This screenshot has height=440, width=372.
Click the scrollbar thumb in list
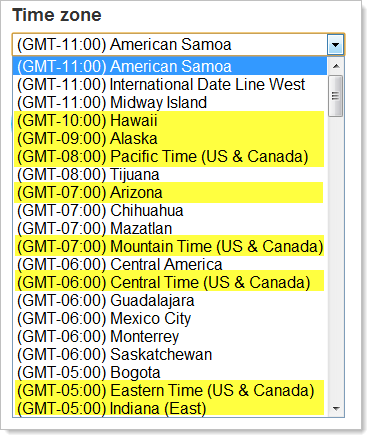[x=336, y=96]
